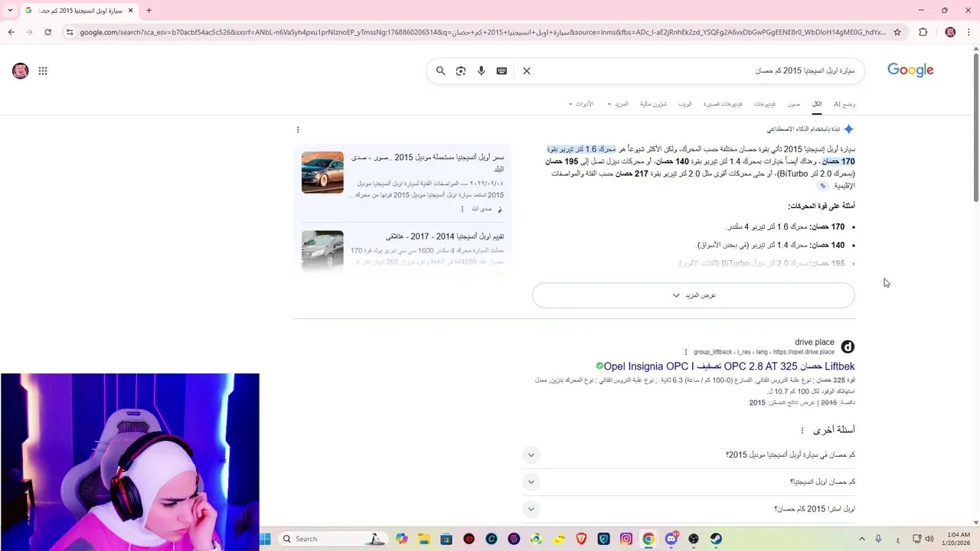The image size is (980, 551).
Task: Open Brave browser from the taskbar
Action: tap(581, 539)
